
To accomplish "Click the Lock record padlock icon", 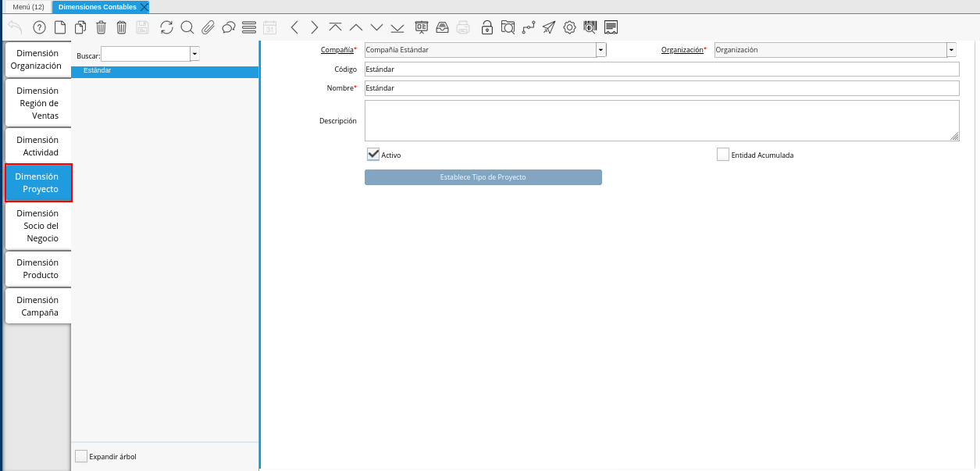I will pyautogui.click(x=487, y=27).
